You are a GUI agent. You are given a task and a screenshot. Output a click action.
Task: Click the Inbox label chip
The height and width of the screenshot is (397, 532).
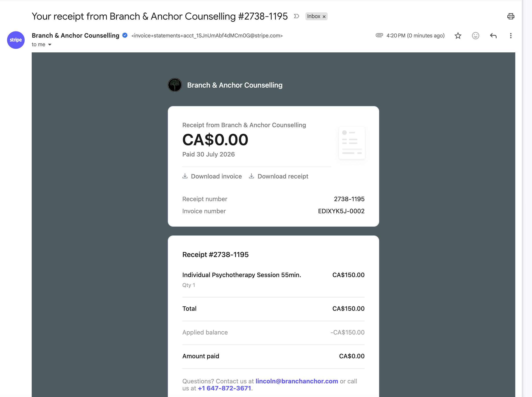tap(314, 16)
